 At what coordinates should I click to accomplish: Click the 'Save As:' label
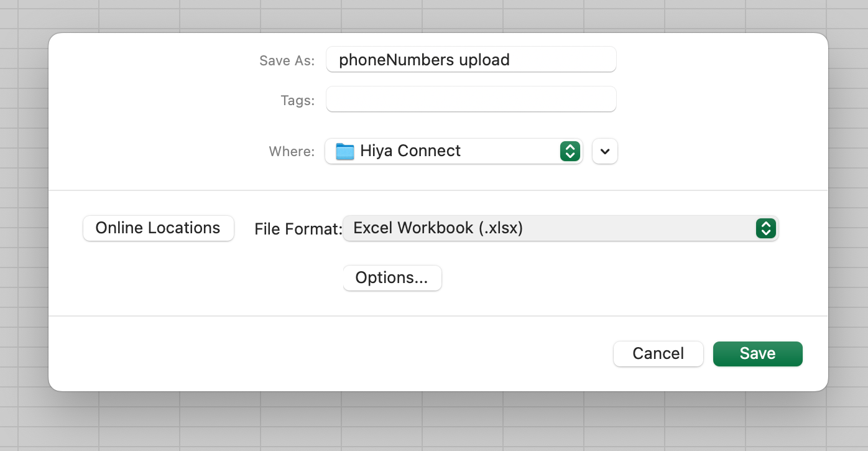[287, 61]
